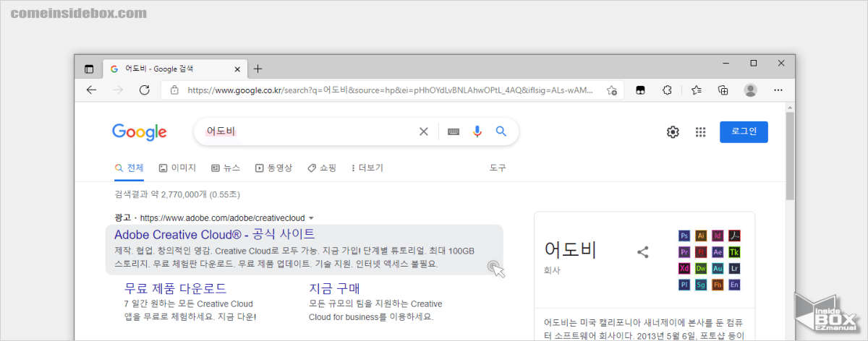Open the dark square extension icon in toolbar
Viewport: 868px width, 341px height.
(640, 90)
